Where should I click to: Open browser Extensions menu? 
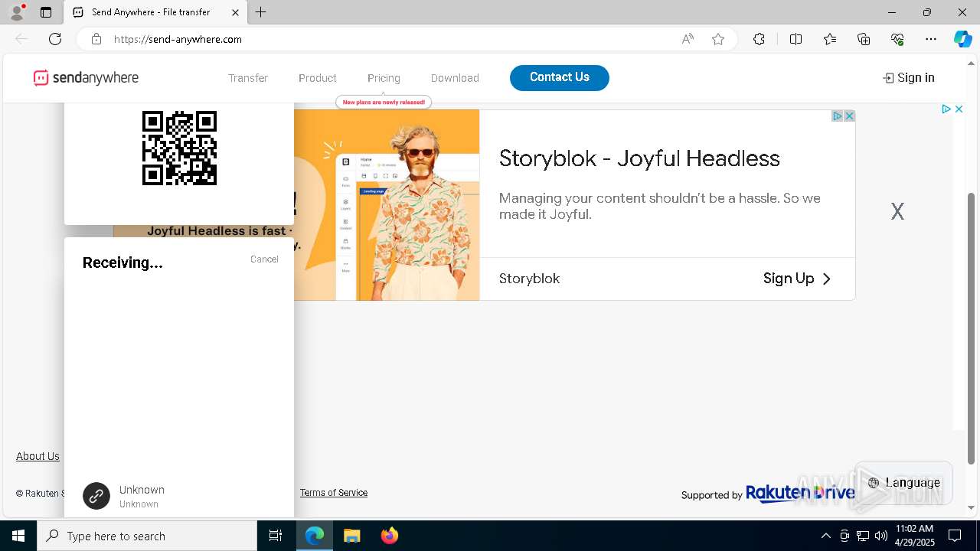759,39
